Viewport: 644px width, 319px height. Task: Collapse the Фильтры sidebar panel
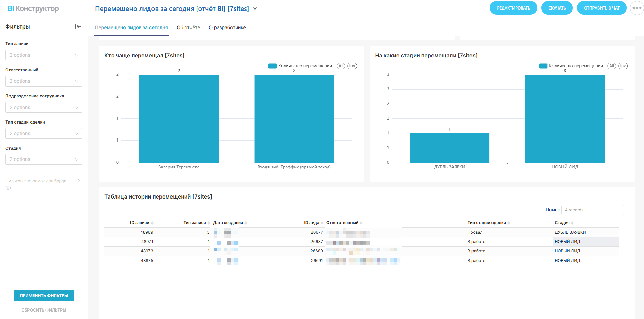(x=78, y=26)
